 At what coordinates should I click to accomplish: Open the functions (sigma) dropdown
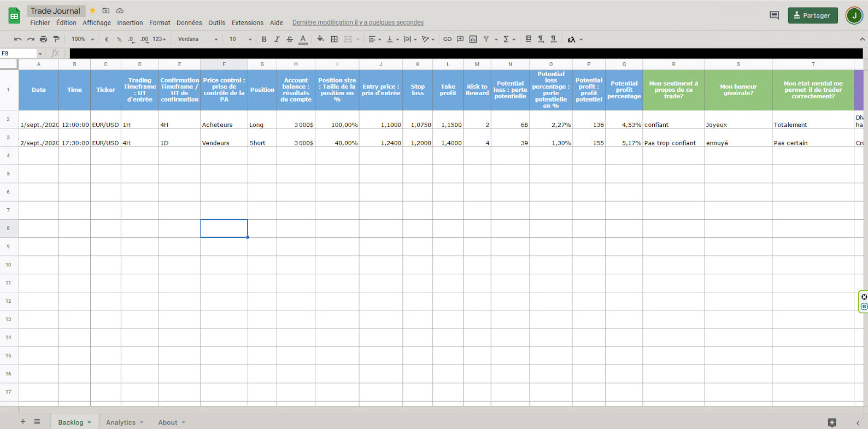[x=509, y=39]
